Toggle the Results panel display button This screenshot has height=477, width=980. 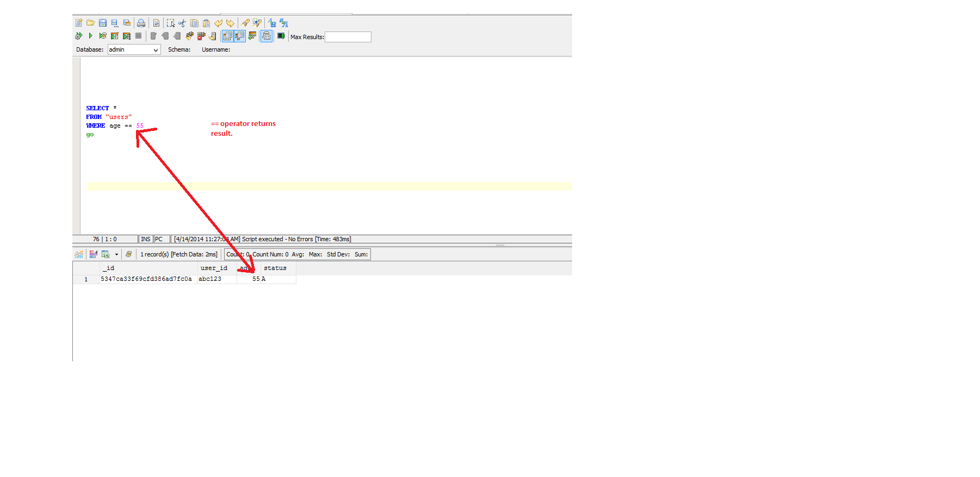[x=266, y=36]
